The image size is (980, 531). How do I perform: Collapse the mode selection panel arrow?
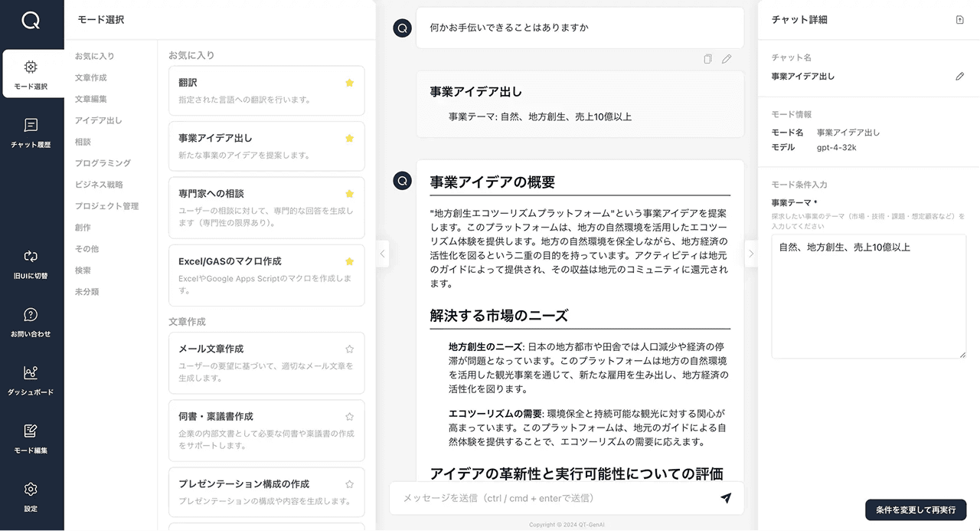pos(383,254)
